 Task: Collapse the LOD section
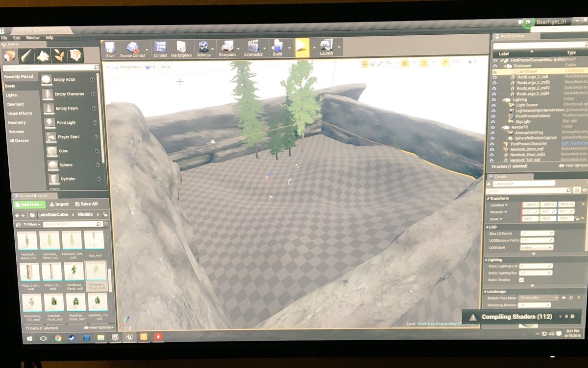[487, 227]
